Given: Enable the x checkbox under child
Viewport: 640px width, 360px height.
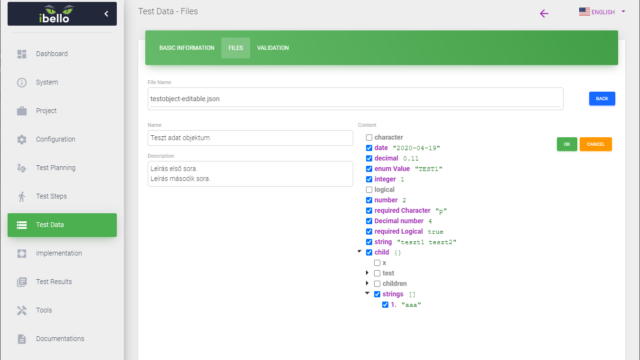Looking at the screenshot, I should coord(377,263).
